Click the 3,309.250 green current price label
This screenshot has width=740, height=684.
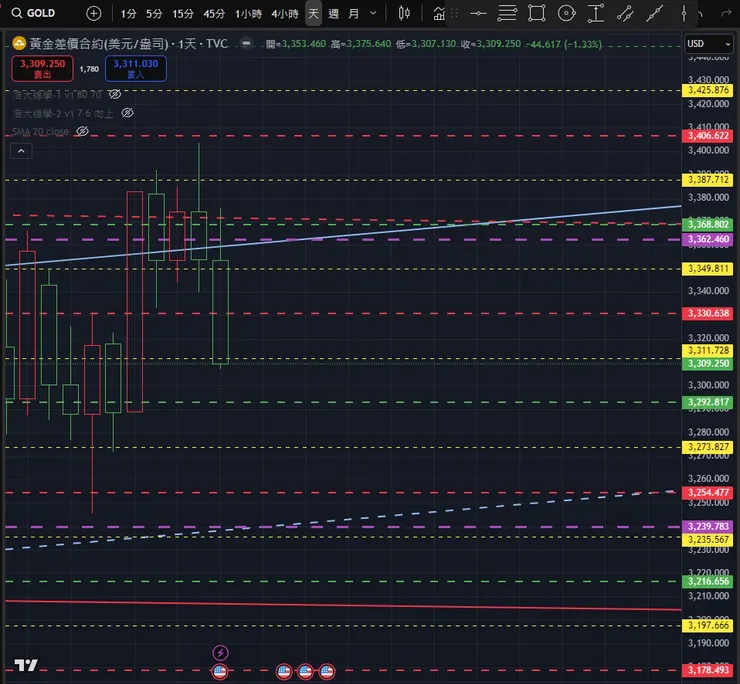tap(708, 363)
